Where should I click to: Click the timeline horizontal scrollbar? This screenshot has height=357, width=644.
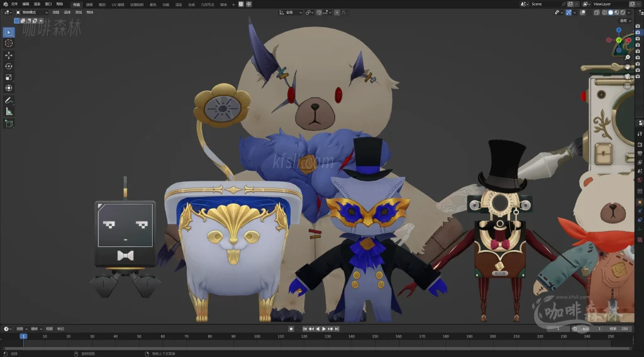click(x=316, y=348)
